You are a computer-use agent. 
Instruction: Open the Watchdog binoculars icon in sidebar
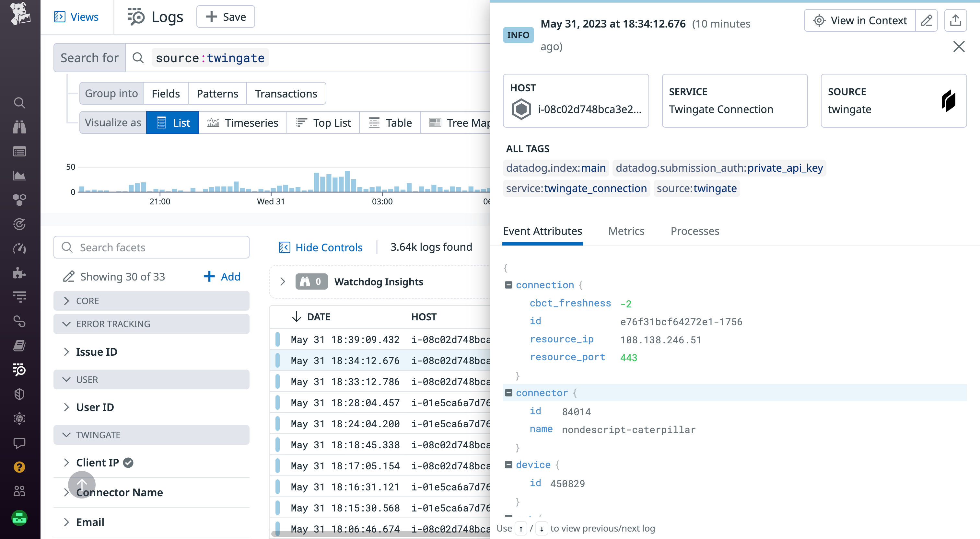19,127
